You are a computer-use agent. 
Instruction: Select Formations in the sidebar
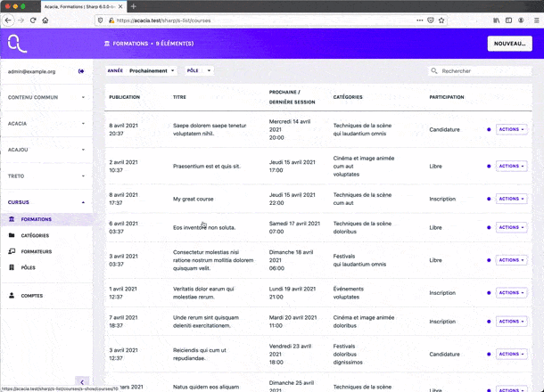(37, 219)
